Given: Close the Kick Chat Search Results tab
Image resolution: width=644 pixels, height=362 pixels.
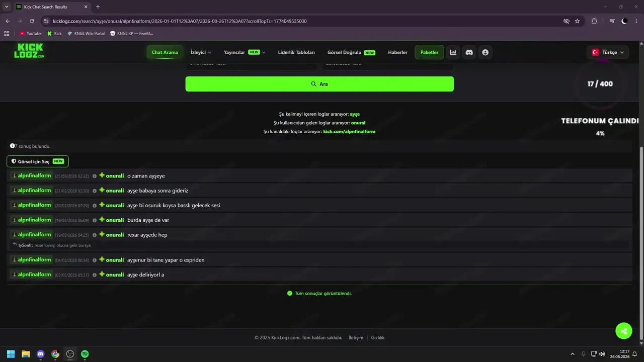Looking at the screenshot, I should (x=86, y=7).
